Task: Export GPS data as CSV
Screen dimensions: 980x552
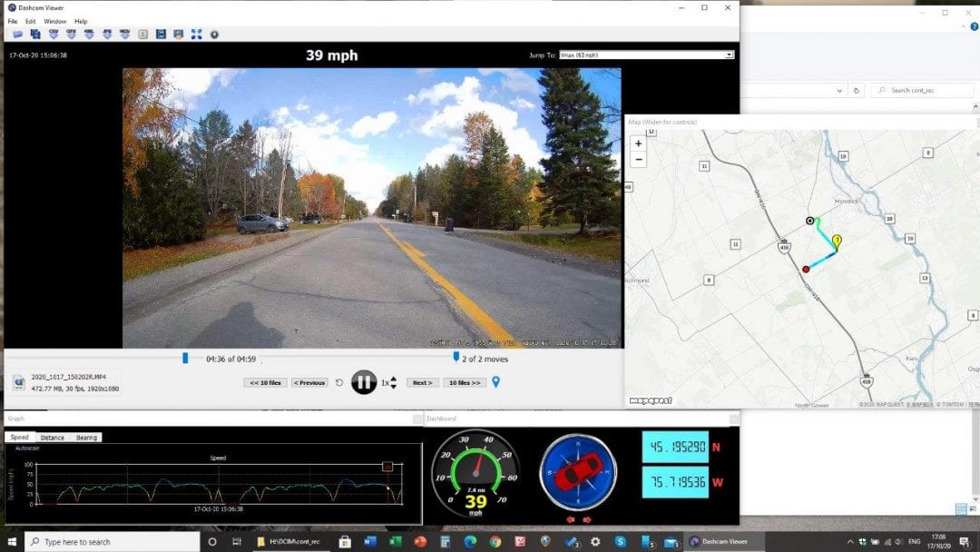Action: pyautogui.click(x=52, y=34)
